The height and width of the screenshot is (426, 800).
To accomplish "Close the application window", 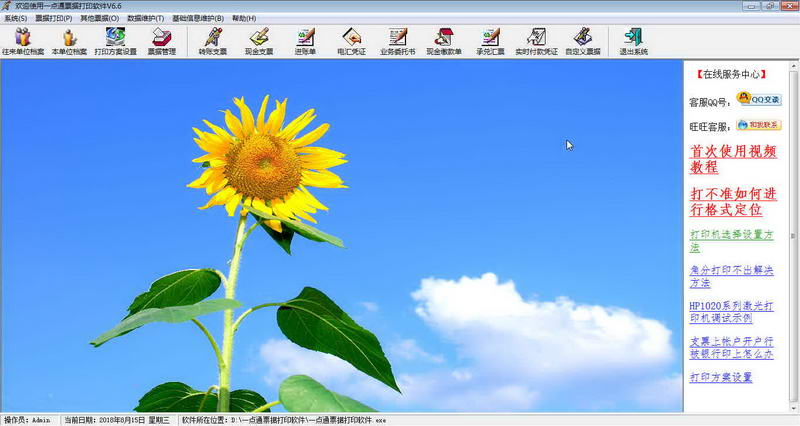I will pos(788,6).
